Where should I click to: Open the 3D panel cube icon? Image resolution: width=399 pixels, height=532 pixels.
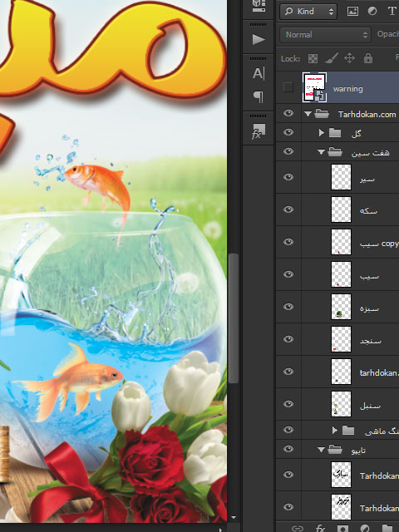[x=259, y=6]
